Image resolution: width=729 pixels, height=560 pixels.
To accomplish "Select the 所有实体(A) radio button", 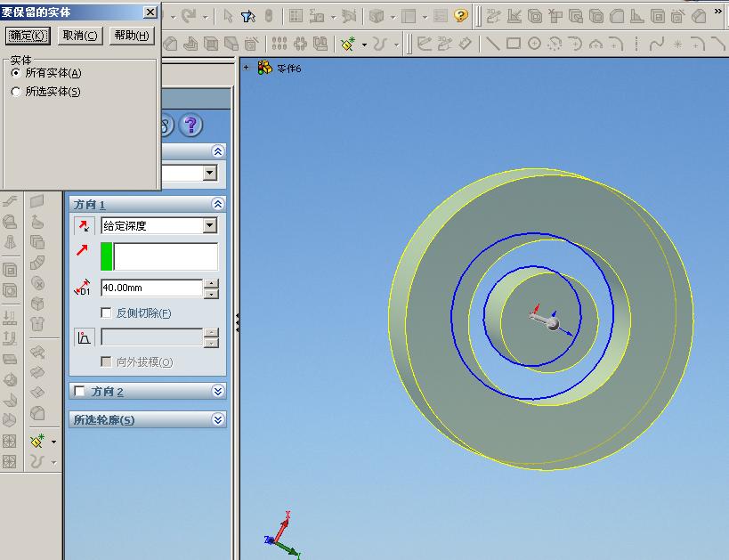I will pos(16,73).
